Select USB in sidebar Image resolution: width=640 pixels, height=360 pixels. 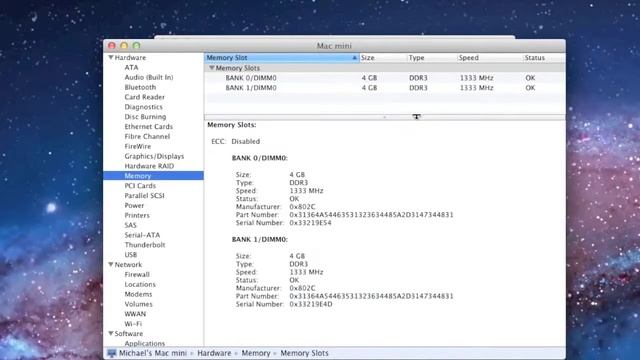pos(131,255)
